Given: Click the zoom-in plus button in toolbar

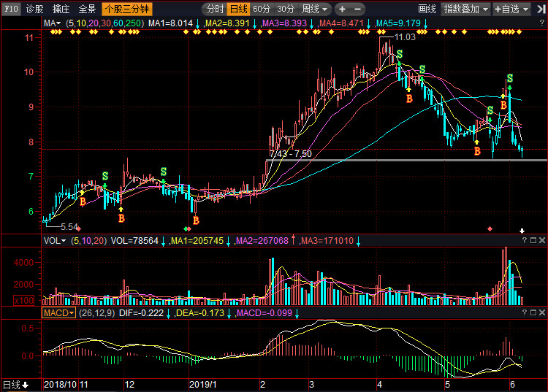Looking at the screenshot, I should [x=342, y=9].
